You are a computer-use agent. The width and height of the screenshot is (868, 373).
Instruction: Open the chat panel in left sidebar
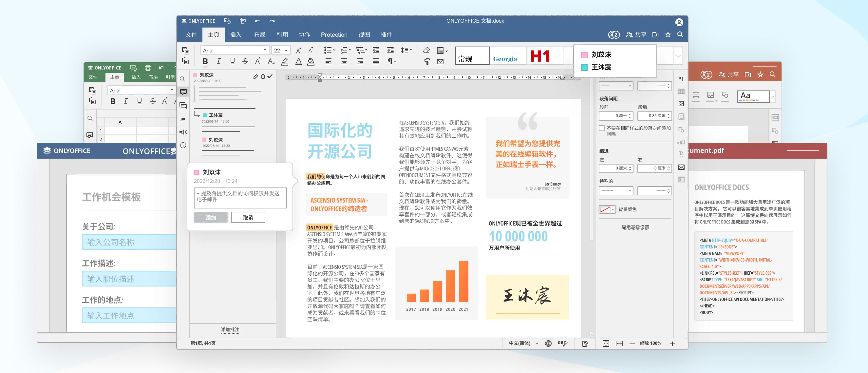(x=183, y=106)
